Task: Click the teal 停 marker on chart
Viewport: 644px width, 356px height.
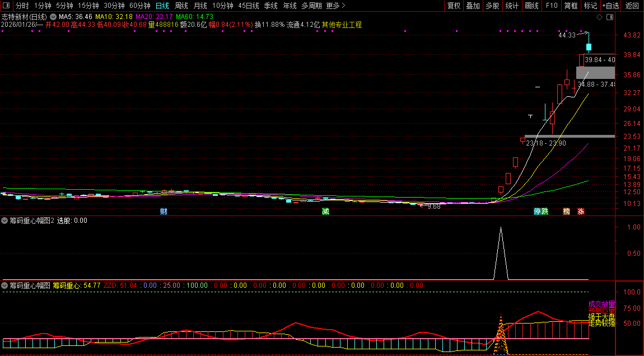Action: (x=537, y=212)
